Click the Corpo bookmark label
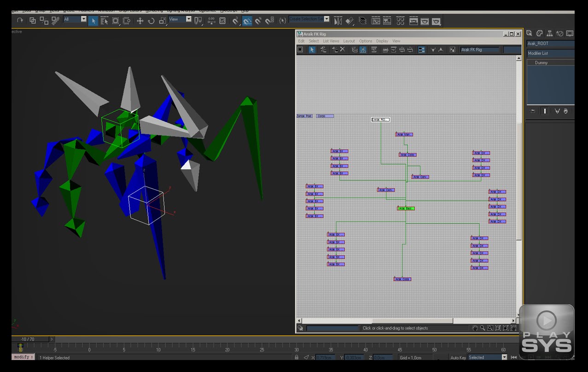This screenshot has width=588, height=372. tap(325, 116)
